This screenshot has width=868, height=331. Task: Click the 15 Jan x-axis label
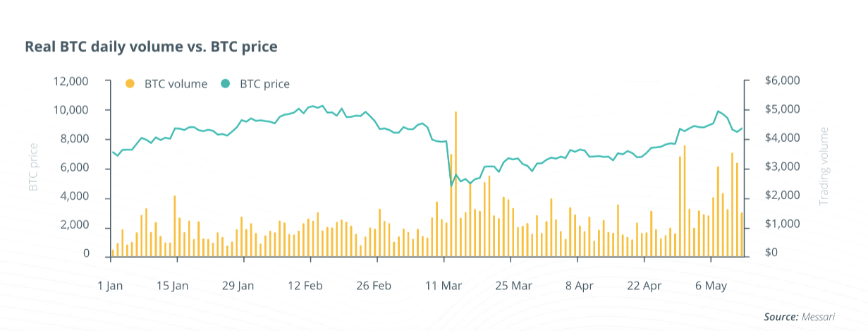[x=171, y=286]
